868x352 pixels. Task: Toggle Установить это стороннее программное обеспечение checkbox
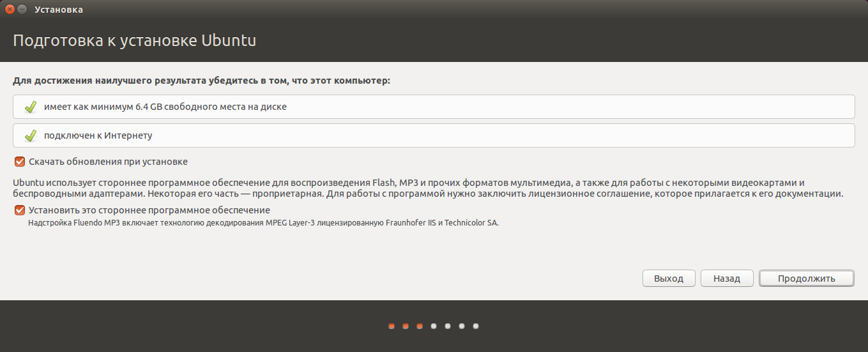(20, 210)
